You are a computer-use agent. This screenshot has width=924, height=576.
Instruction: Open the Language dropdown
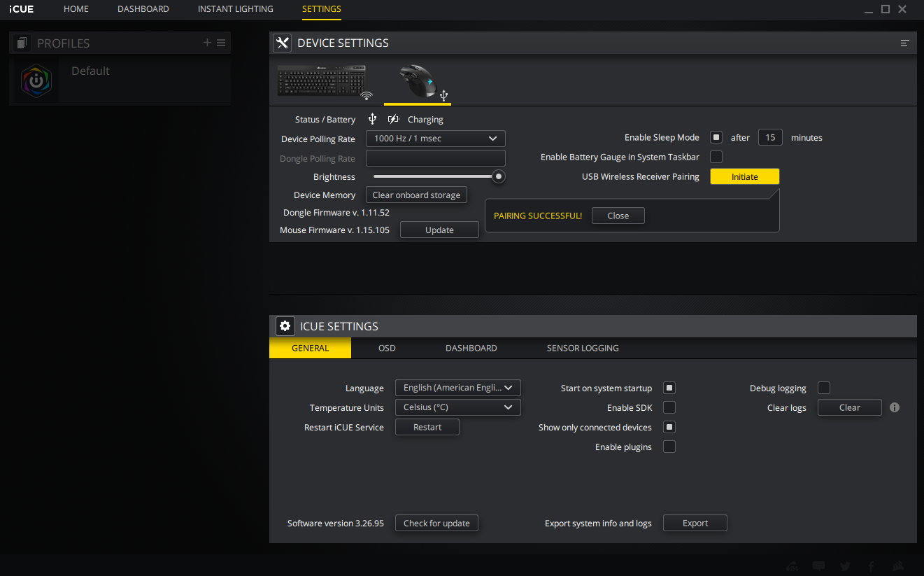click(458, 388)
